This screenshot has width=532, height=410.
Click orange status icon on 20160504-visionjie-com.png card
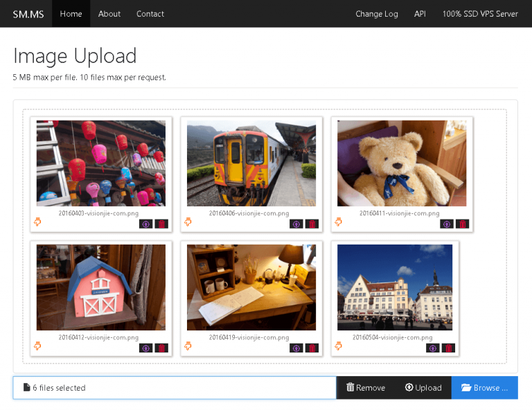[x=338, y=346]
